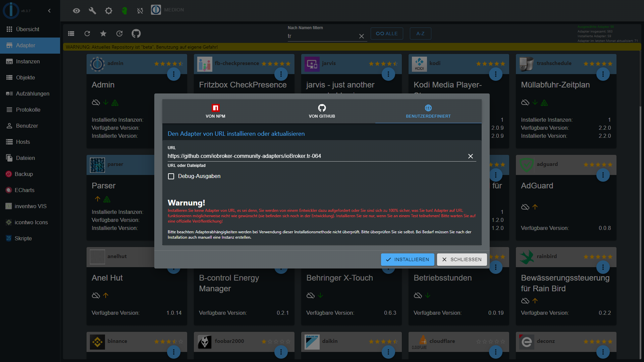Click the MEDION host logo icon
Image resolution: width=644 pixels, height=362 pixels.
pos(156,10)
